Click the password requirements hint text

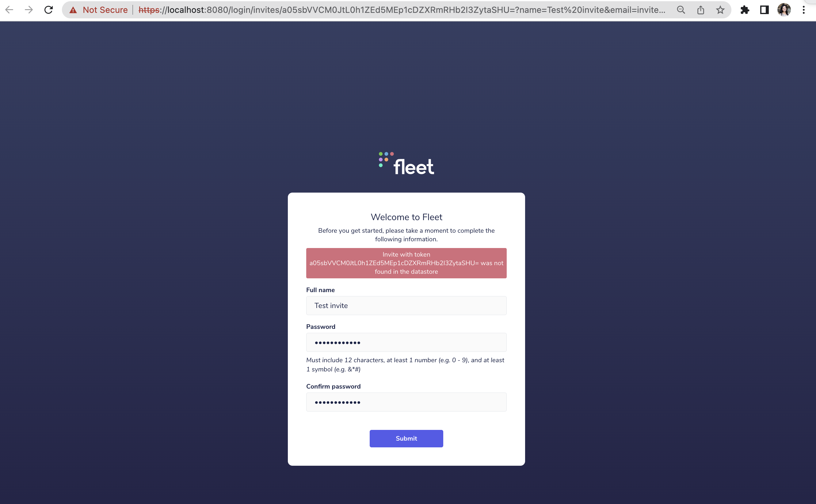[405, 364]
